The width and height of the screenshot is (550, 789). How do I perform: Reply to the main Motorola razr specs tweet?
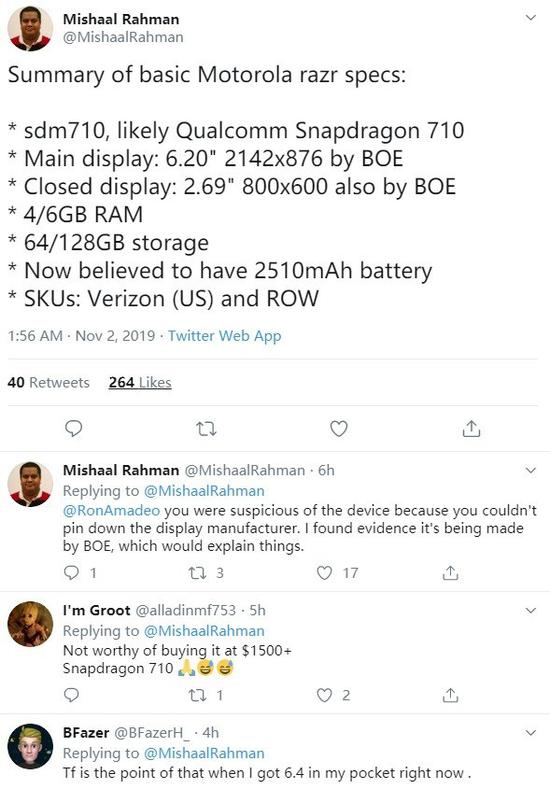(73, 429)
